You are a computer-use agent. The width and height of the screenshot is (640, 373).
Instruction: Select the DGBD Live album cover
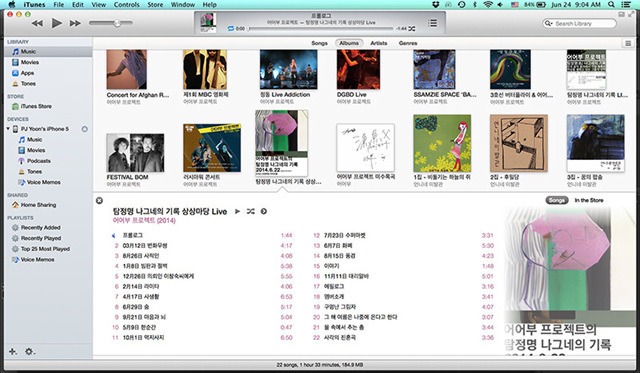(x=358, y=69)
